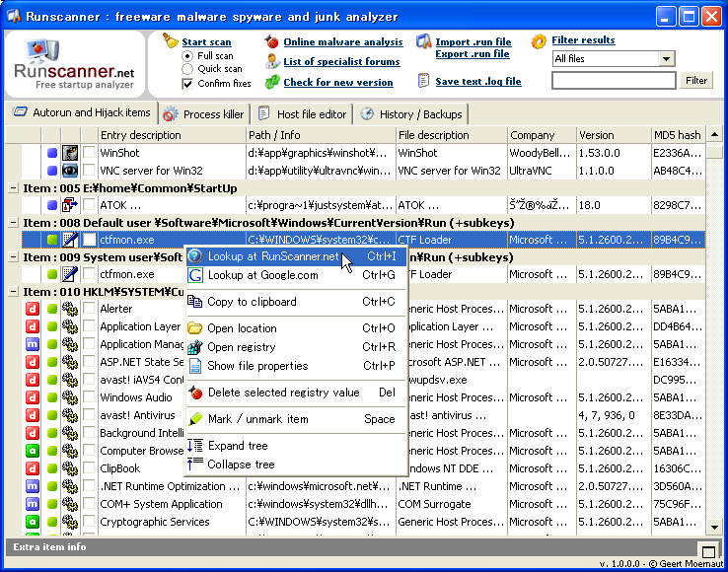Select the Quick scan radio button
The image size is (728, 572).
tap(187, 69)
